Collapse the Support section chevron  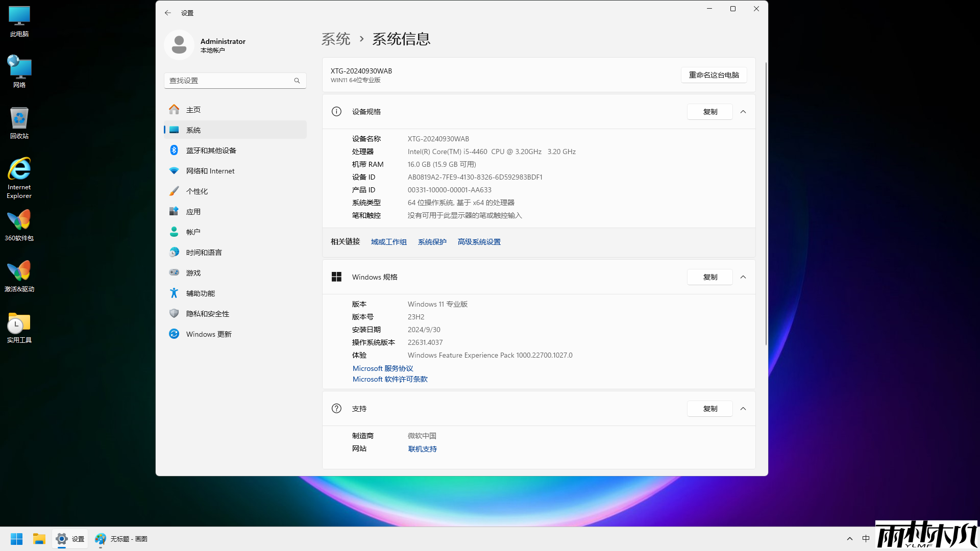coord(743,409)
